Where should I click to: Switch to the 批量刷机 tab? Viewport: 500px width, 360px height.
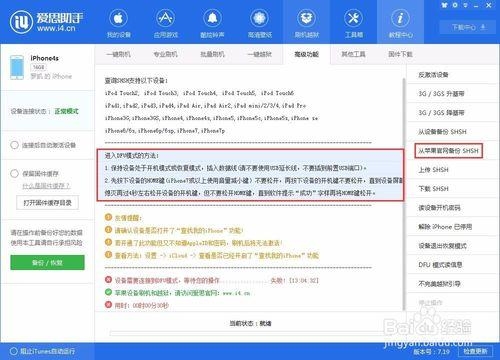tap(212, 54)
